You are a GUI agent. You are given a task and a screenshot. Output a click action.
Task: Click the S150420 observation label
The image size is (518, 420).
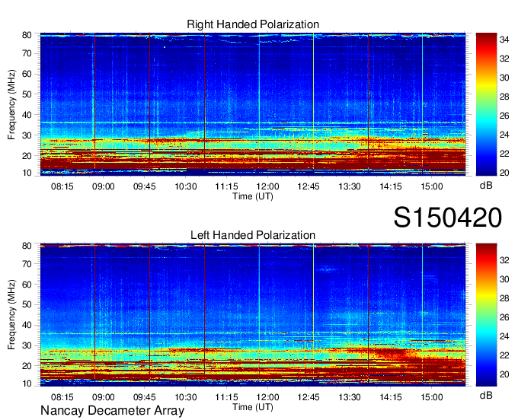coord(448,218)
